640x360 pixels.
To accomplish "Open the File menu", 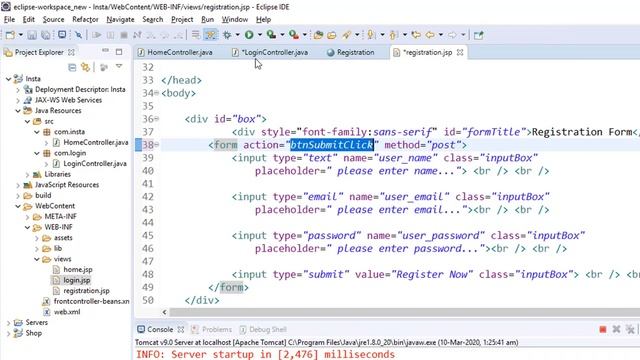I will 9,19.
